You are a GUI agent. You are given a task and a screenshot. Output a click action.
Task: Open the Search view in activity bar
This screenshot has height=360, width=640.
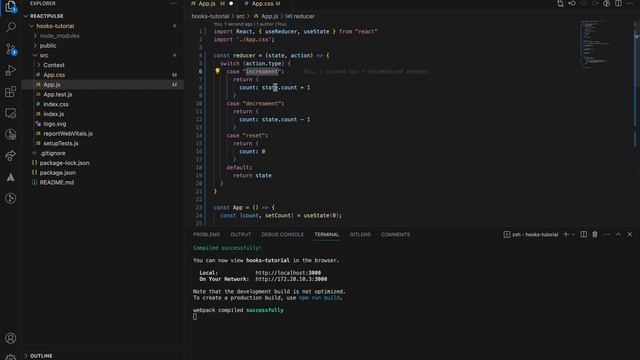(11, 27)
